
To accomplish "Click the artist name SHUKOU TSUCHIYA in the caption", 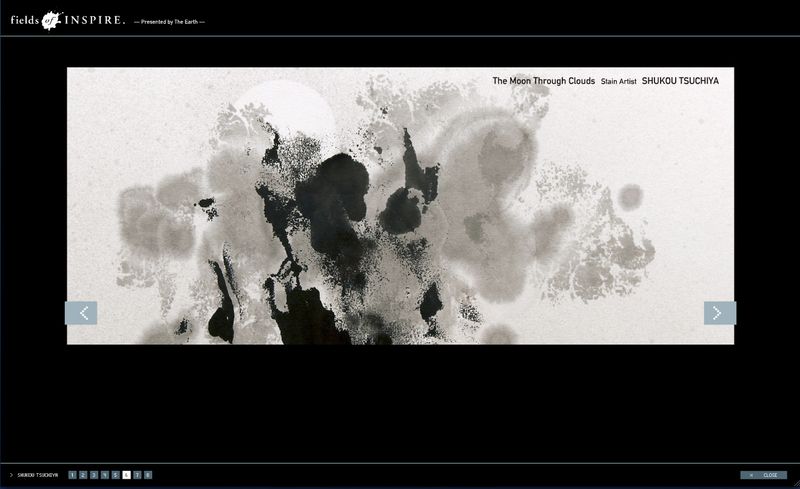I will pyautogui.click(x=680, y=81).
